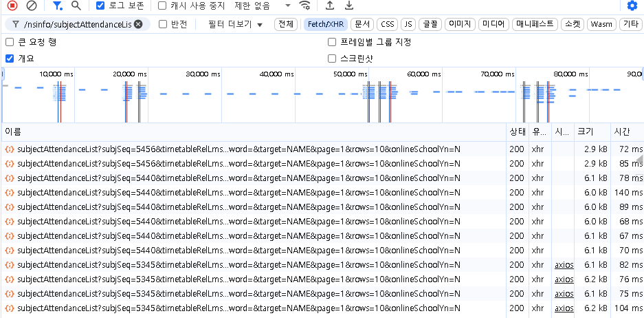Uncheck the 로그 보존 checkbox
The height and width of the screenshot is (318, 644).
[100, 6]
